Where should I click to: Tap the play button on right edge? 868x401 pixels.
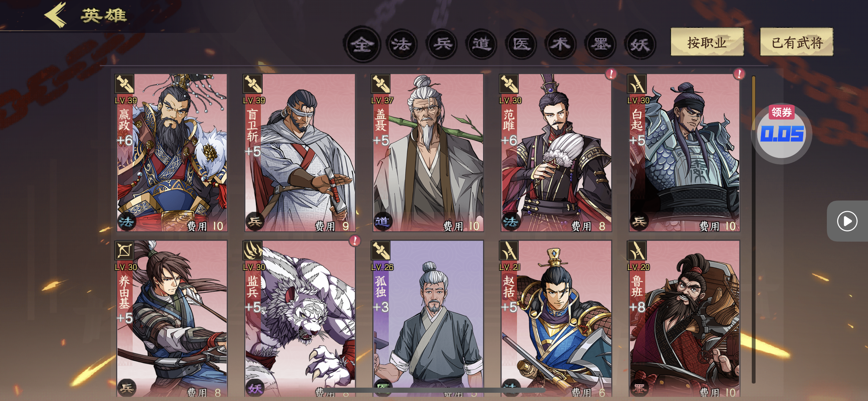tap(847, 221)
